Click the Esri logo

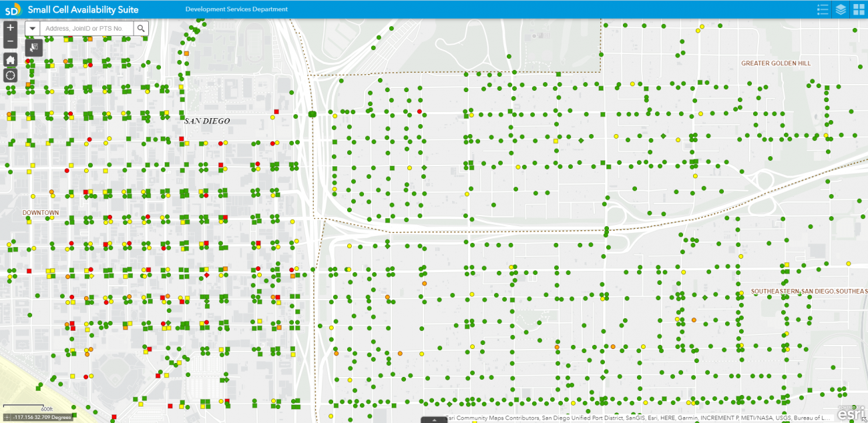click(851, 413)
